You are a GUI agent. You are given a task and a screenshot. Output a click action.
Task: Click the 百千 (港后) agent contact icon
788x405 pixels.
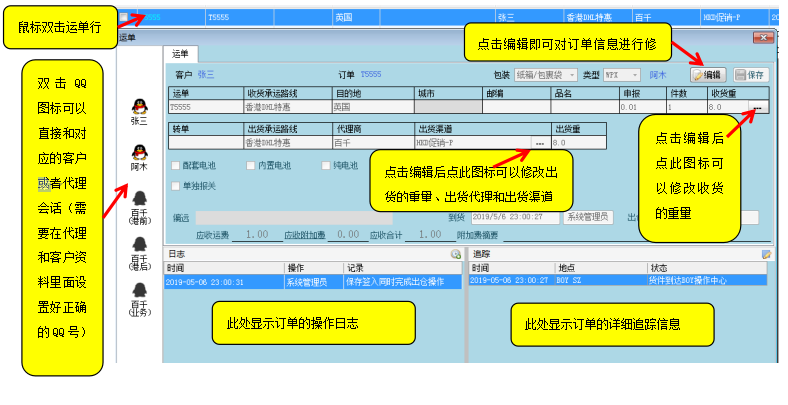click(139, 244)
